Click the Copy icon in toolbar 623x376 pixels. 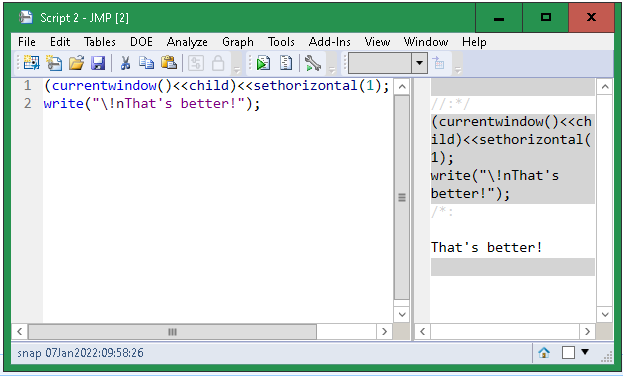[x=147, y=63]
